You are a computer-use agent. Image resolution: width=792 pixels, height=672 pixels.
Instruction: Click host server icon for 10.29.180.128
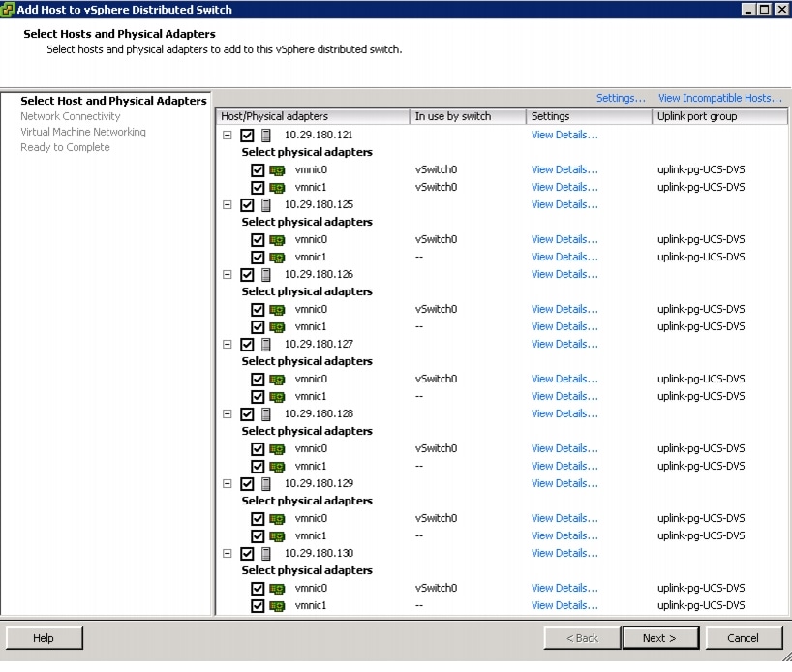tap(266, 414)
